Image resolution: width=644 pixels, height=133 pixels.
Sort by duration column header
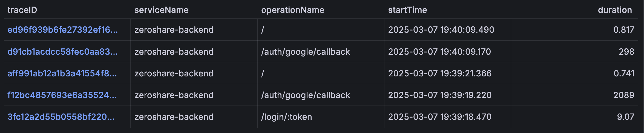coord(615,10)
